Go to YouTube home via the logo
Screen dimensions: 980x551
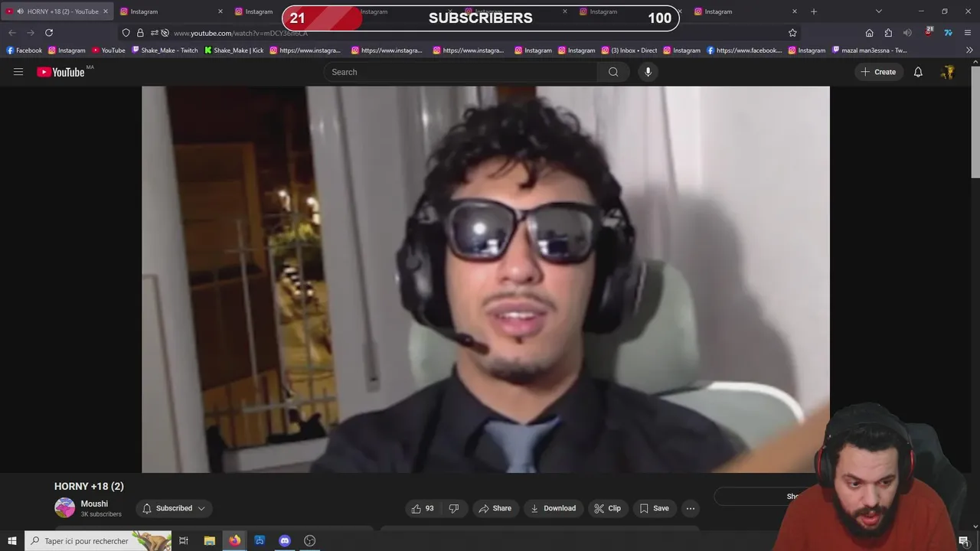(60, 72)
